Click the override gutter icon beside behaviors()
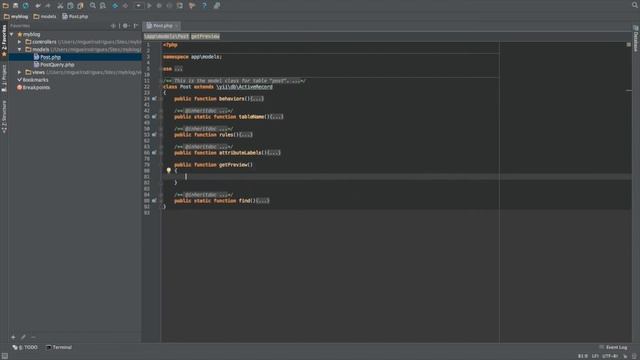 pos(154,99)
